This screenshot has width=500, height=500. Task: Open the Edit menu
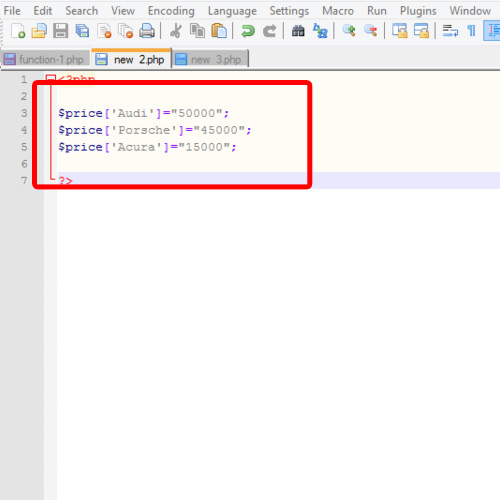43,11
